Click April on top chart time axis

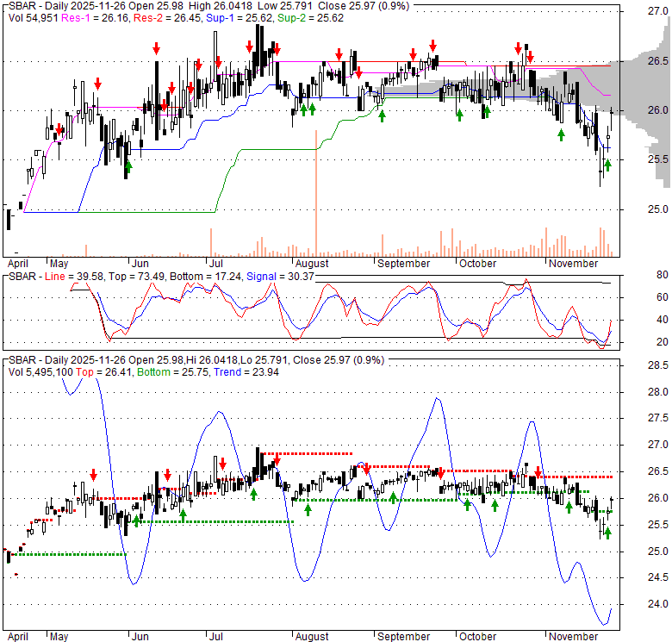(17, 264)
